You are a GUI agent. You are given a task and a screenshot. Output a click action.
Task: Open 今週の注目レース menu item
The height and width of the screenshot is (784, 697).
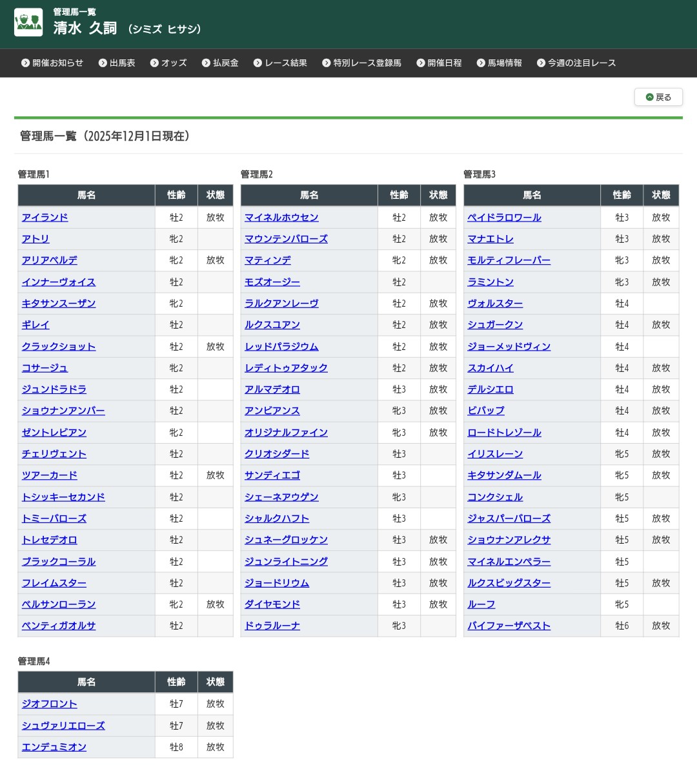576,63
